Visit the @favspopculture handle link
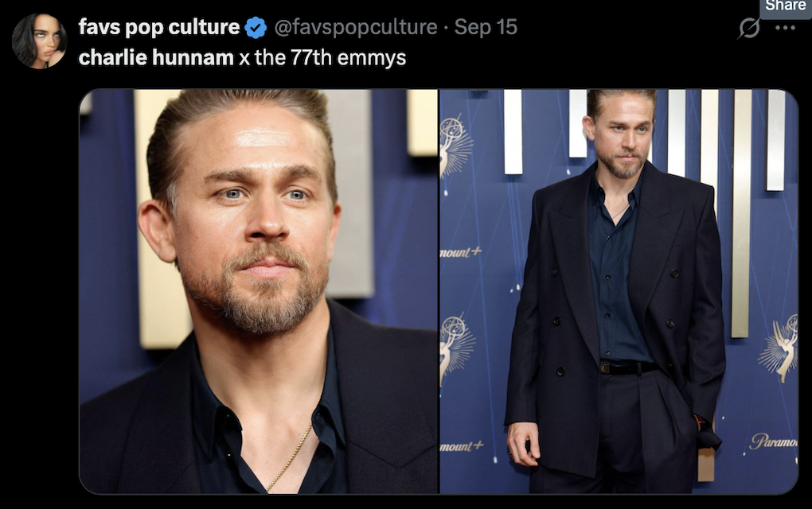 coord(356,27)
